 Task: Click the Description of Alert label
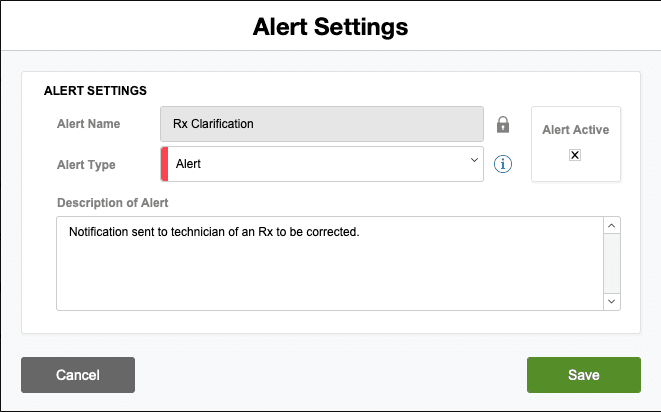(x=113, y=202)
